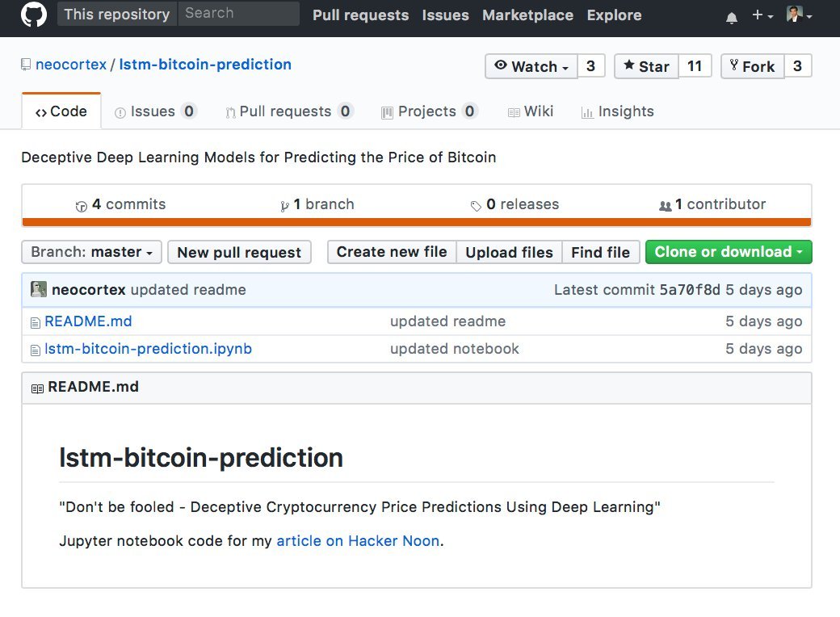Viewport: 840px width, 617px height.
Task: Click the file icon beside README.md in the file list
Action: point(36,322)
